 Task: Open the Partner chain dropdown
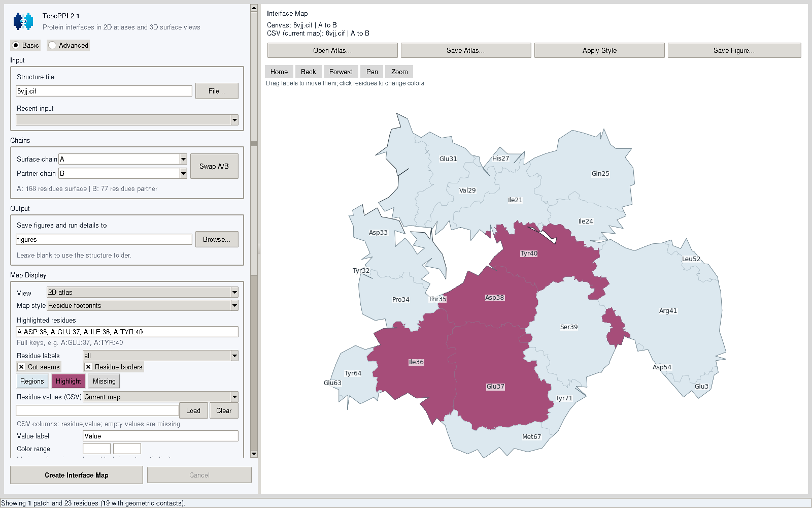pos(123,173)
